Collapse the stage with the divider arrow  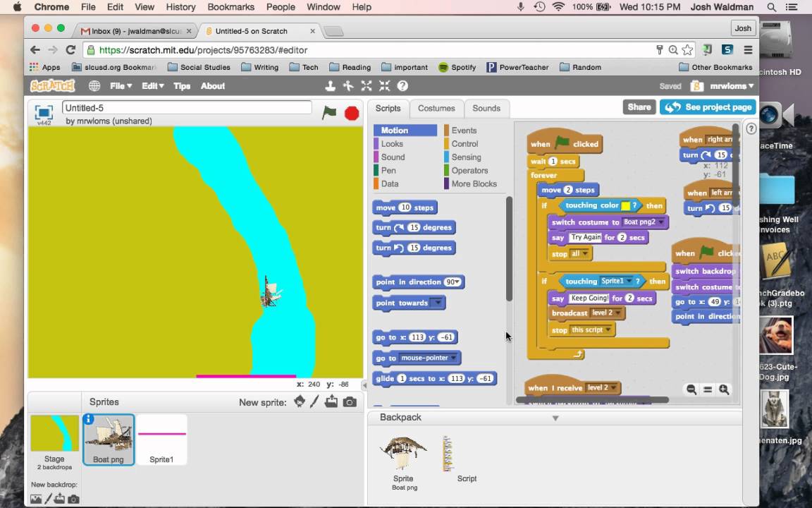pos(364,385)
